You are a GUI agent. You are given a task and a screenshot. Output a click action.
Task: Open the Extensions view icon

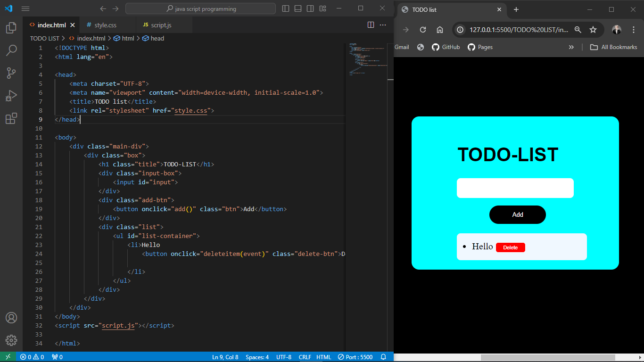click(11, 118)
